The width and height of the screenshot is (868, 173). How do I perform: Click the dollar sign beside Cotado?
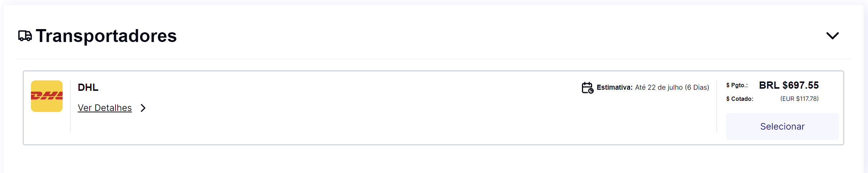(x=728, y=99)
